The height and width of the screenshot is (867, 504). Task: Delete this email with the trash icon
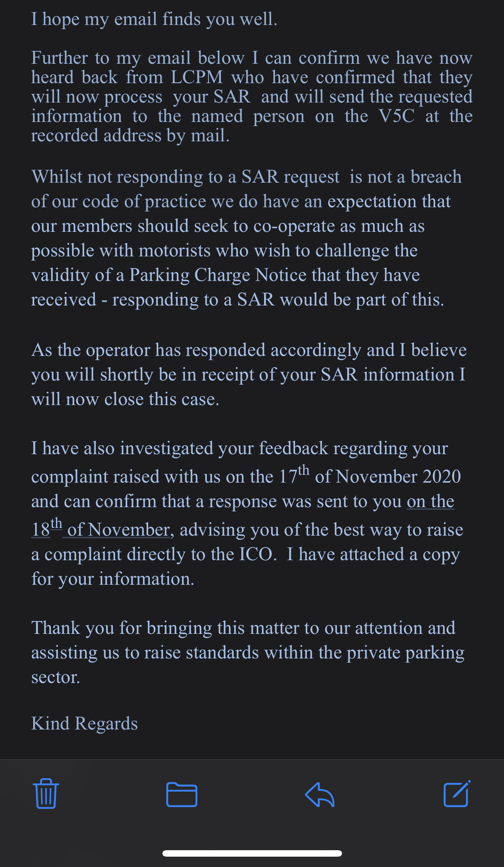pyautogui.click(x=46, y=793)
